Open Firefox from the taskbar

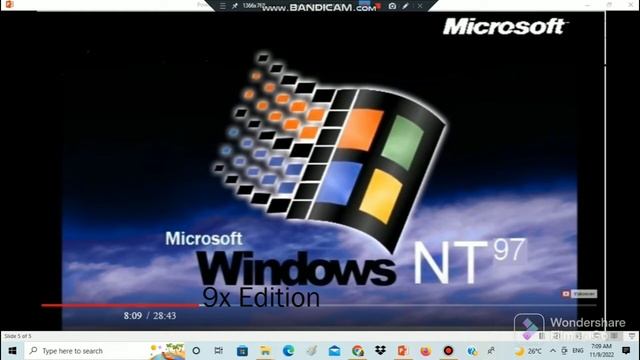tap(426, 351)
